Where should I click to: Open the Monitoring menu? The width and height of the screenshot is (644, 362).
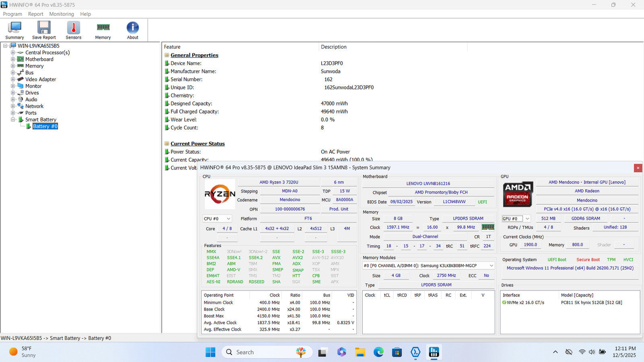pos(62,14)
